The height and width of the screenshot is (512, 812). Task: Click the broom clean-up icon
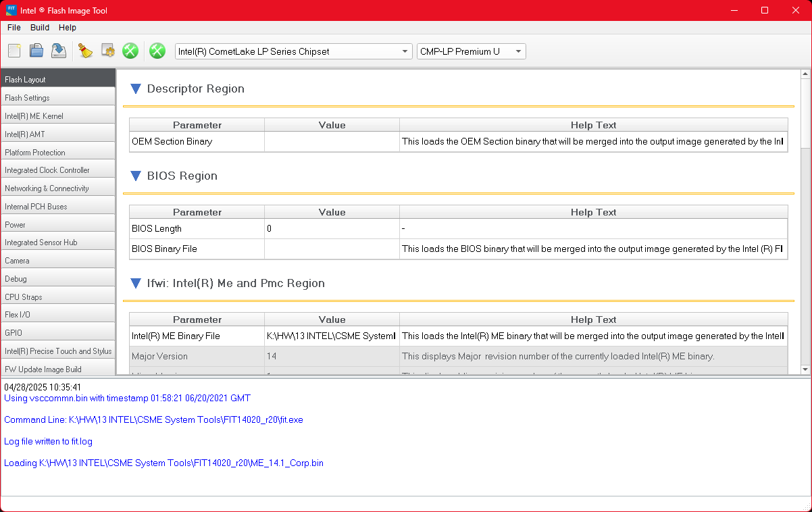(x=85, y=51)
